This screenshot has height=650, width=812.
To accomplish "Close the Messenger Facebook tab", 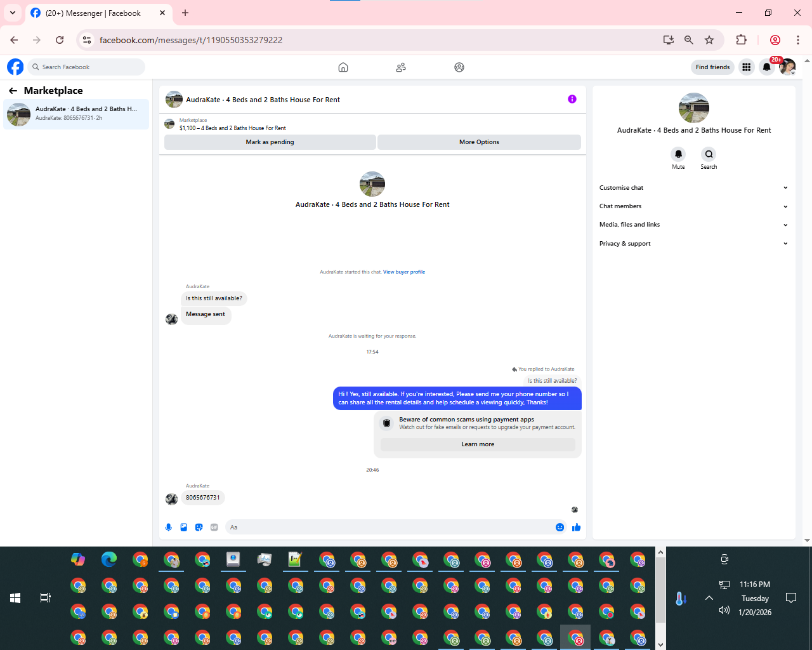I will pyautogui.click(x=162, y=13).
